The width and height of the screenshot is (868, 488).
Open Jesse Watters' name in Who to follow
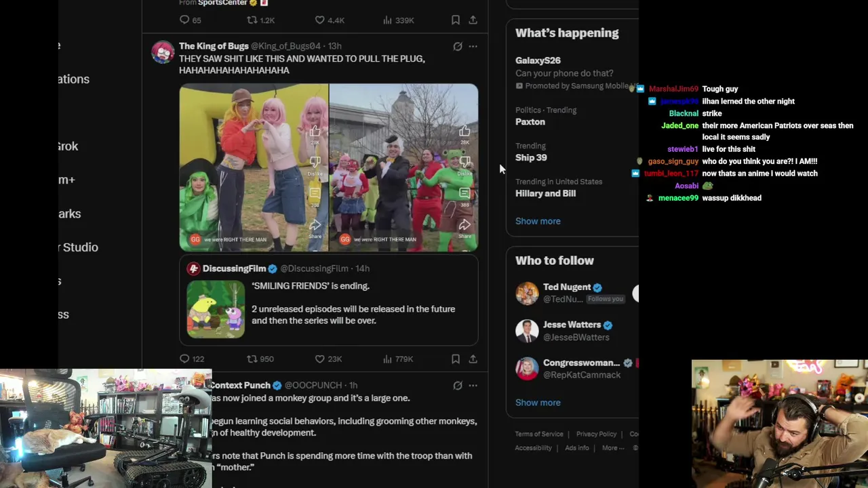point(572,325)
